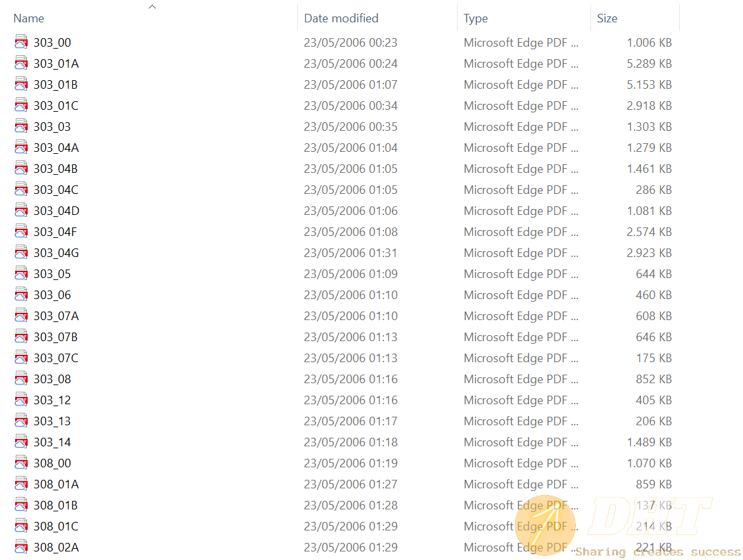Sort files by the Type column header
This screenshot has height=560, width=743.
coord(476,18)
